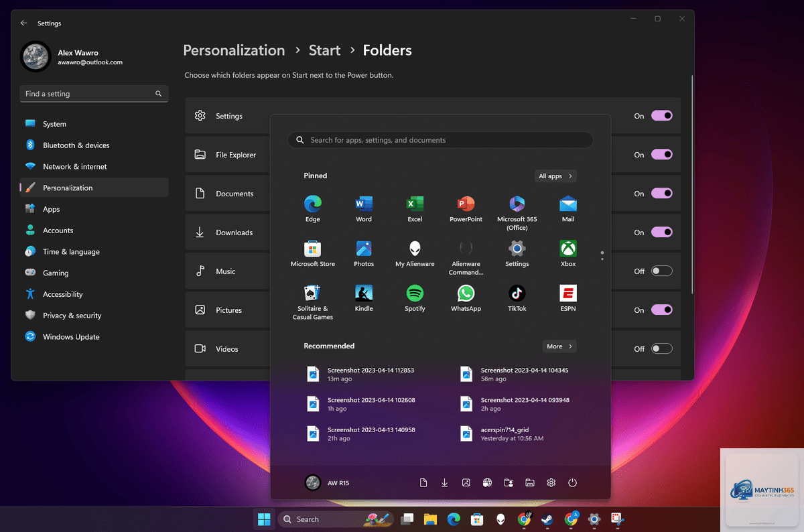
Task: Launch Alienware Command Center
Action: coord(466,257)
